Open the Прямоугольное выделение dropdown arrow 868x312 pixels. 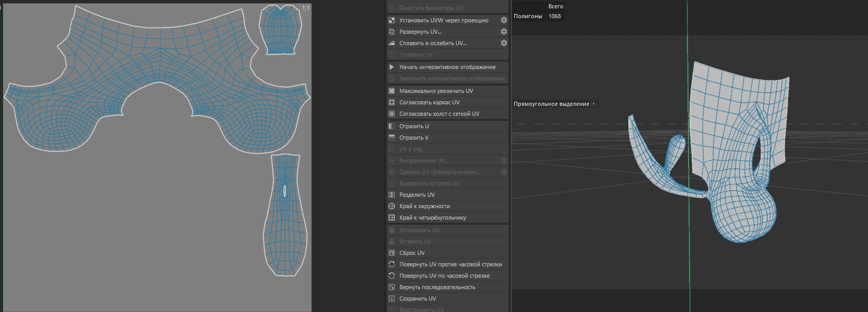click(594, 104)
